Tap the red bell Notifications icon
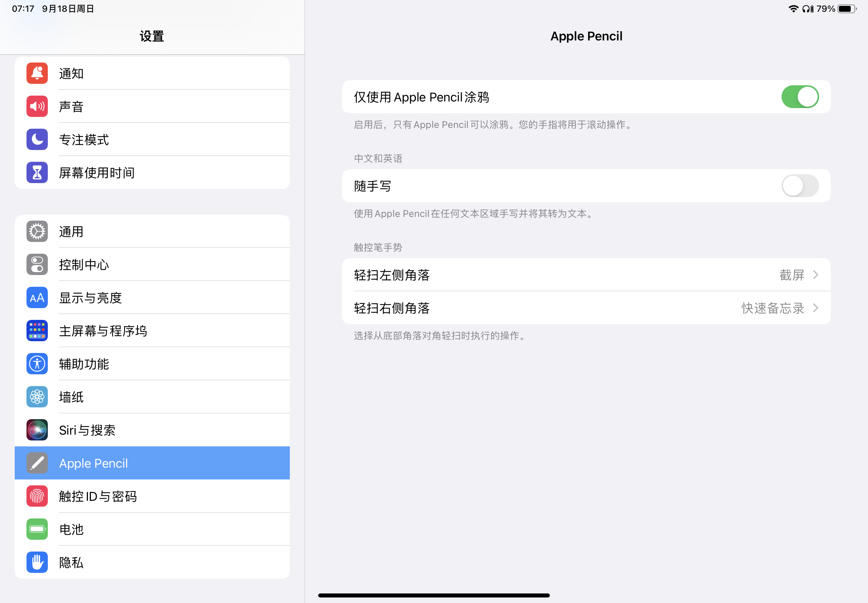868x603 pixels. point(37,73)
